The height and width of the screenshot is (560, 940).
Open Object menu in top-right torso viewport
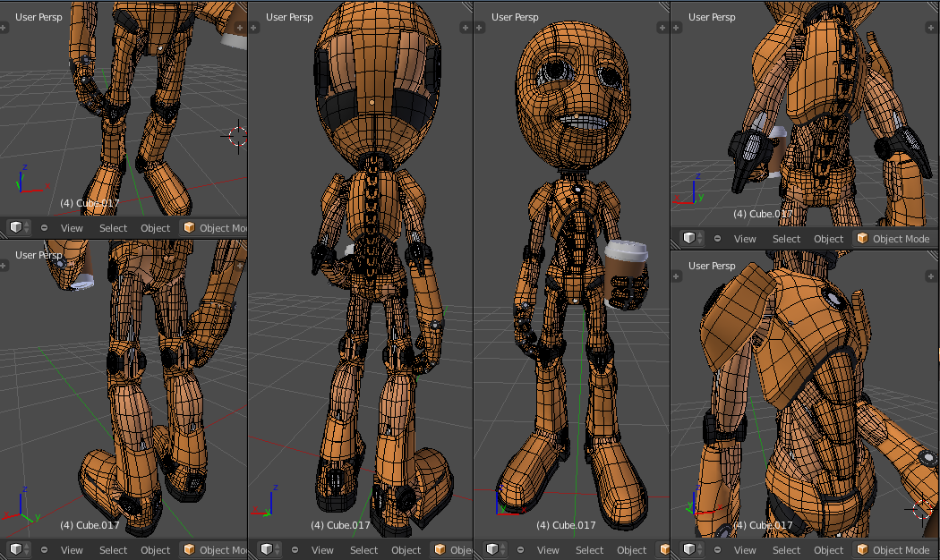pyautogui.click(x=828, y=239)
